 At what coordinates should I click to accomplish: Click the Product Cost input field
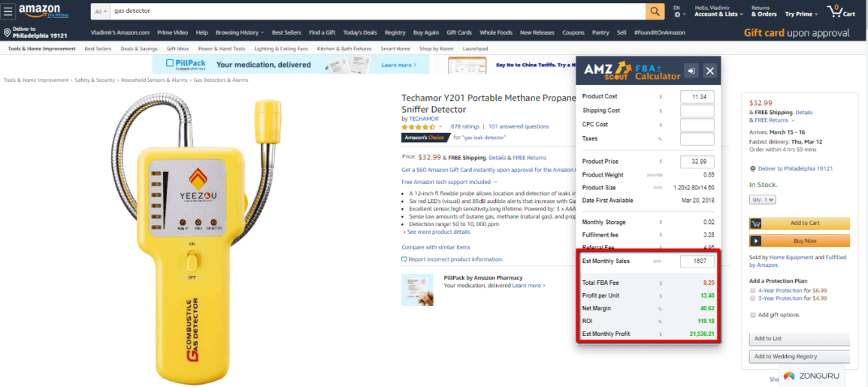click(697, 97)
